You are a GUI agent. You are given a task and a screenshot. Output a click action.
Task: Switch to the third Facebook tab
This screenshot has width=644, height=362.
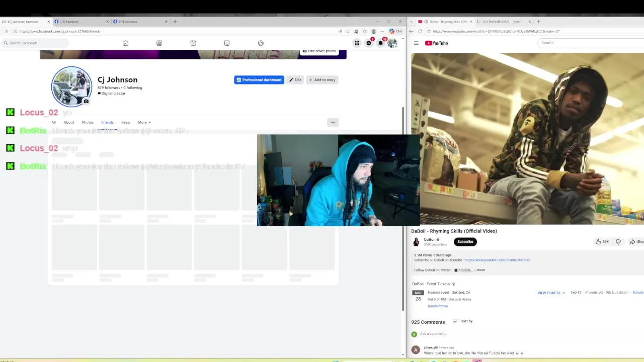tap(139, 22)
